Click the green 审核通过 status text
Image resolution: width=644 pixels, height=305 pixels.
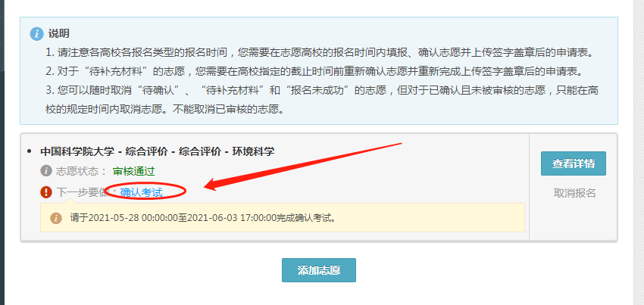pyautogui.click(x=134, y=171)
